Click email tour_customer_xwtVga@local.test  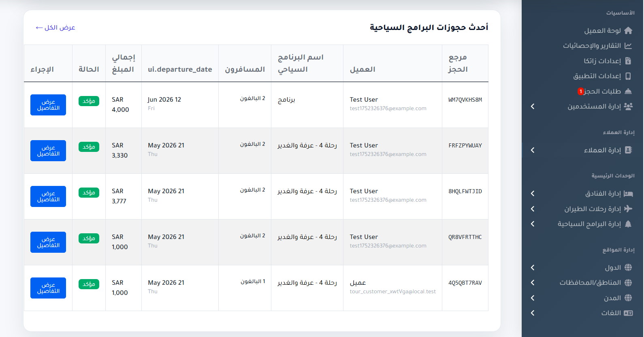pos(393,292)
